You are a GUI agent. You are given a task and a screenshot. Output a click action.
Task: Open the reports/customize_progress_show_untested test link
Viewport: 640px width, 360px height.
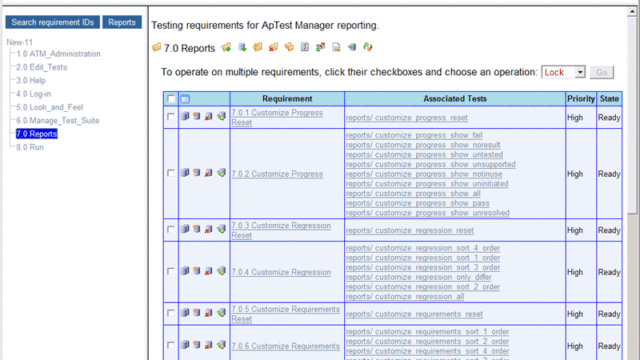click(424, 155)
